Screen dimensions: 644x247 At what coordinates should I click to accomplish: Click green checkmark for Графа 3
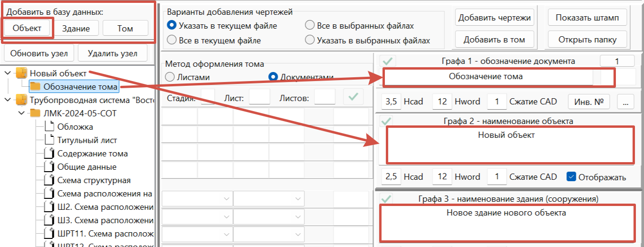coord(386,198)
